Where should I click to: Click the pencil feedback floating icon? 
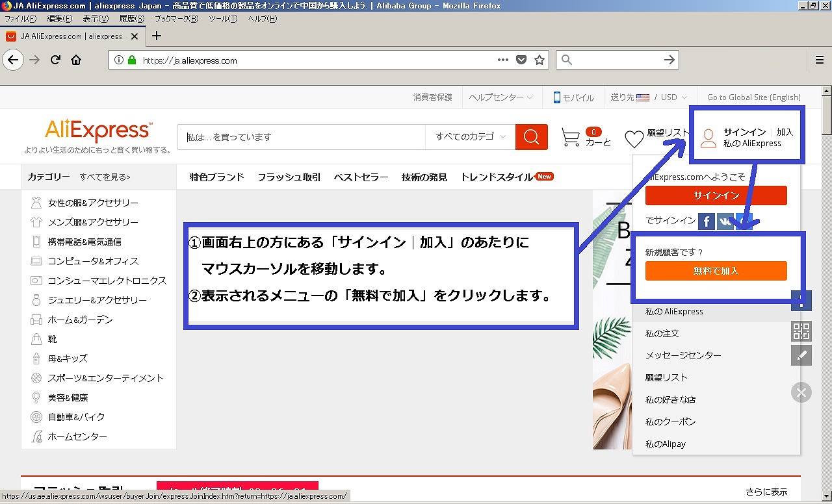point(801,355)
